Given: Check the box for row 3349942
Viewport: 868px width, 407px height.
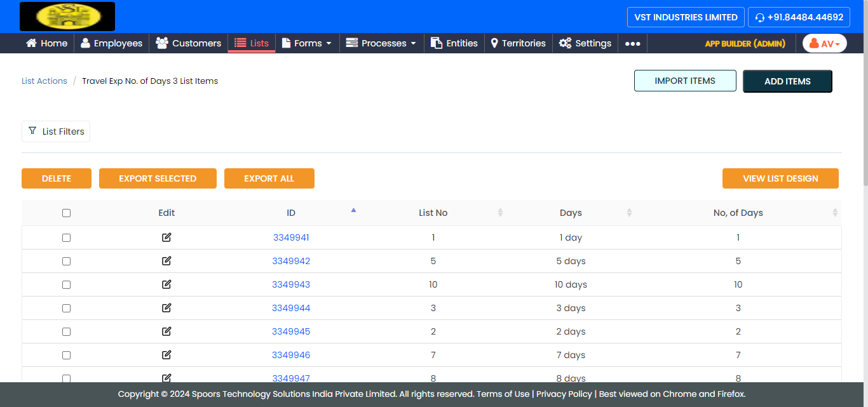Looking at the screenshot, I should coord(66,261).
